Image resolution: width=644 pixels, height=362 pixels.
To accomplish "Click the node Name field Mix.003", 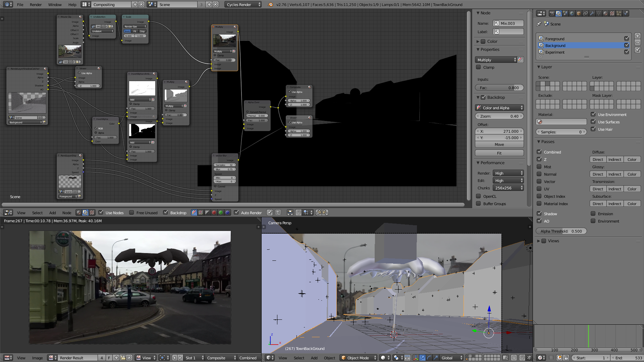I will 508,23.
